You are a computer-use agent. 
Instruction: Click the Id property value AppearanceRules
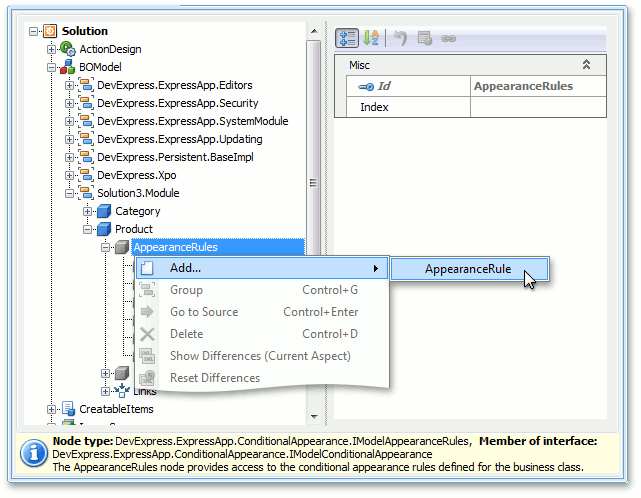click(538, 86)
